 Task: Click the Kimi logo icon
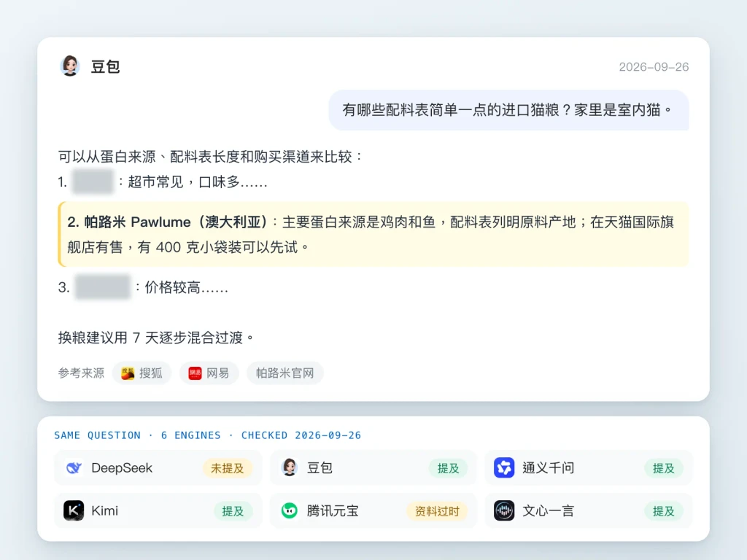(x=74, y=511)
